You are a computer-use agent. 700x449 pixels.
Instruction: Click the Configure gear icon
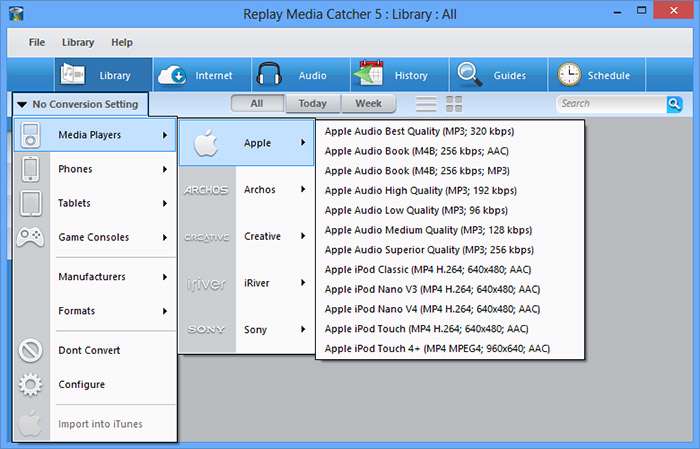pos(31,384)
